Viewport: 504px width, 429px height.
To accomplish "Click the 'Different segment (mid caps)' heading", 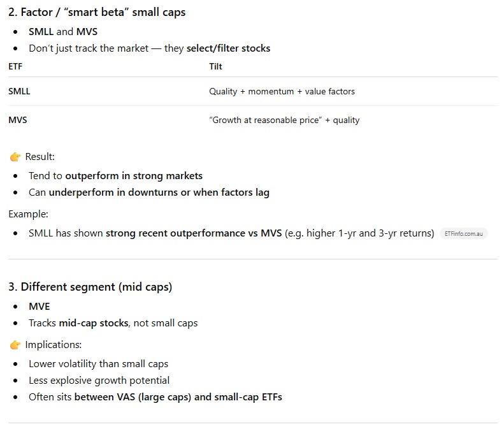I will click(x=90, y=287).
